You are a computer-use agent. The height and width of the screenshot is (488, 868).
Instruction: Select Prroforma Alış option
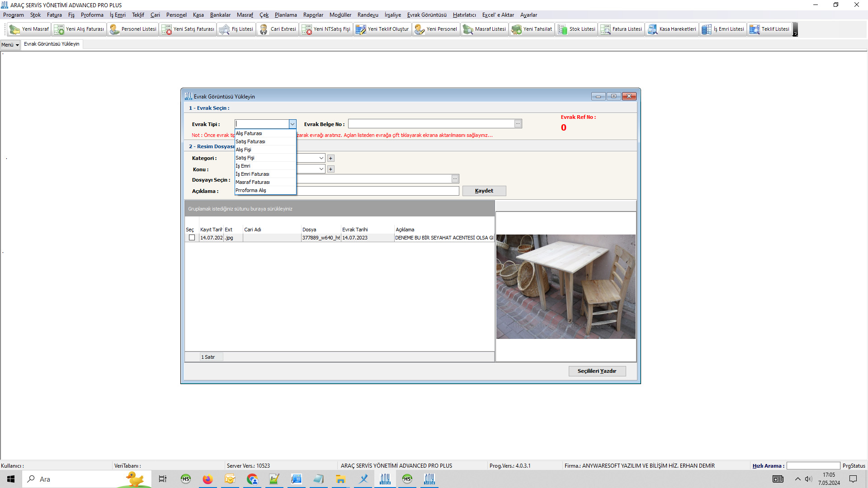[265, 190]
